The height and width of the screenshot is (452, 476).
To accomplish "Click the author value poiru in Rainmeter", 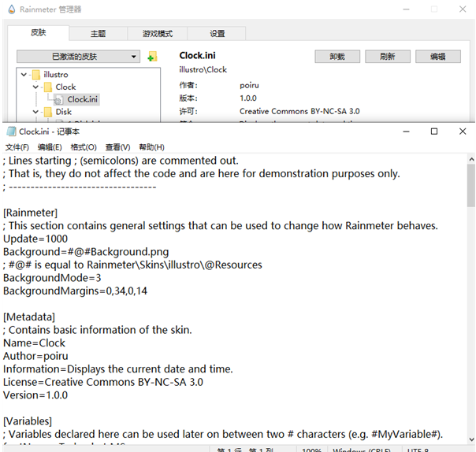I will tap(249, 86).
